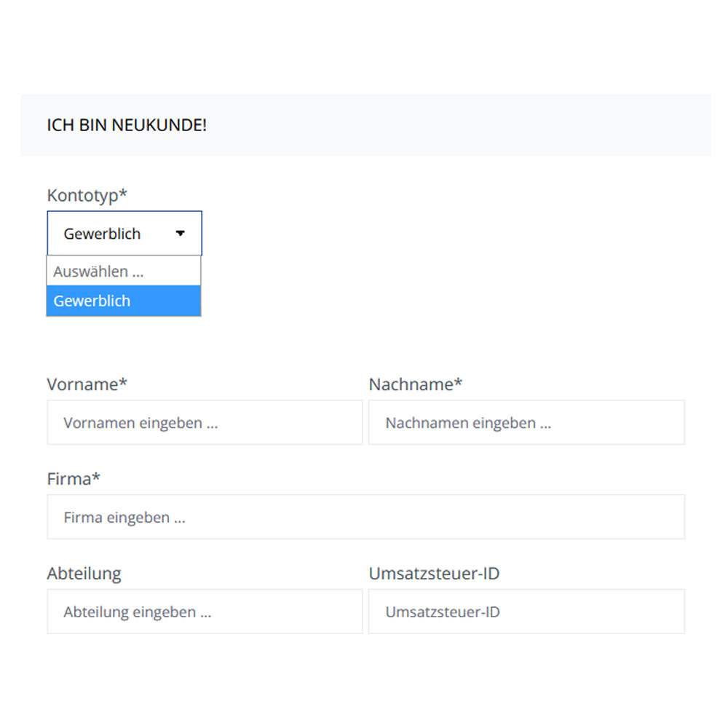
Task: Click the Abteilung input field
Action: click(204, 612)
